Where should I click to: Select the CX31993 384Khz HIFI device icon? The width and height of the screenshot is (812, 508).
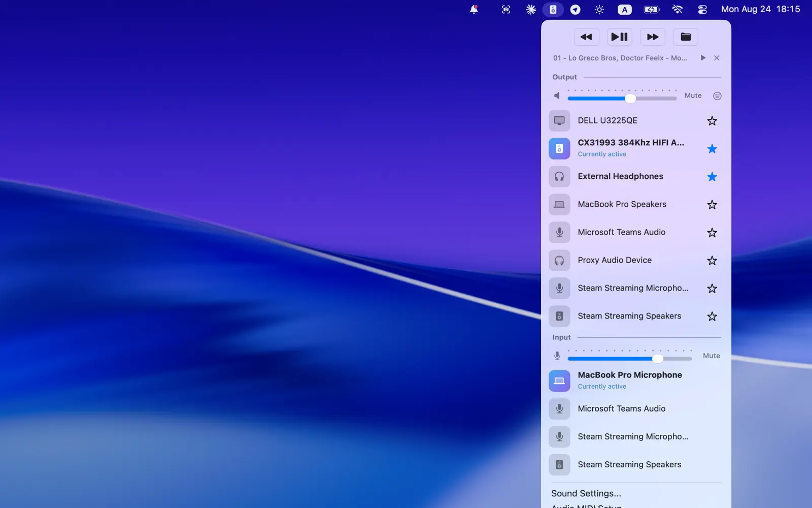(x=559, y=148)
